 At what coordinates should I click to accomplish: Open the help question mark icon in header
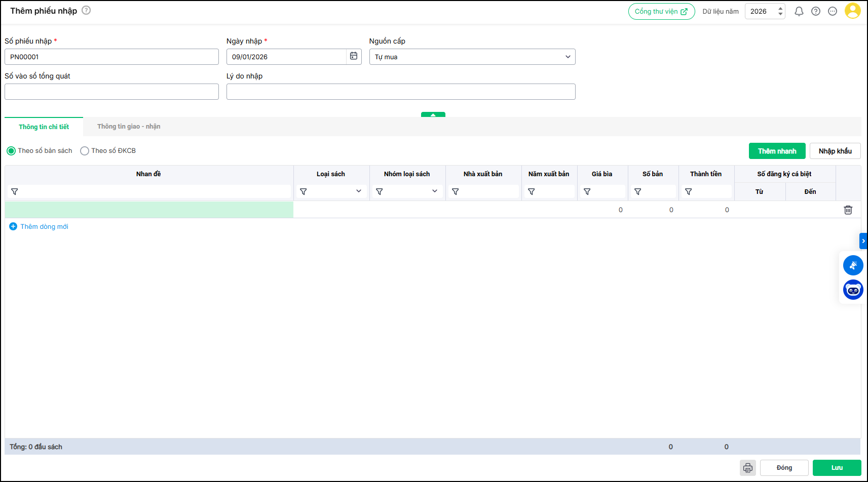pos(815,11)
